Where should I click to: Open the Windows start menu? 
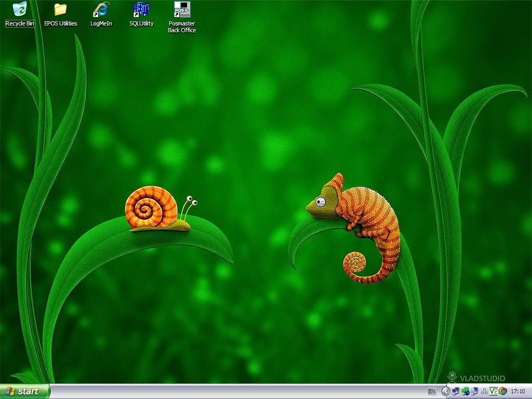tap(25, 391)
